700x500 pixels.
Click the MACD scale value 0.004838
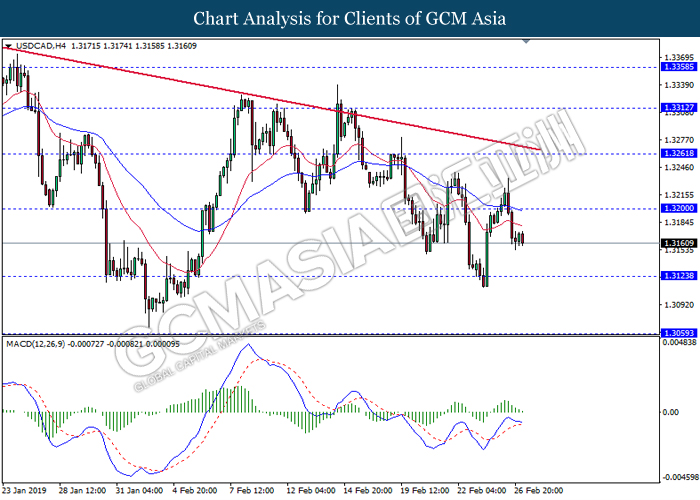[680, 343]
